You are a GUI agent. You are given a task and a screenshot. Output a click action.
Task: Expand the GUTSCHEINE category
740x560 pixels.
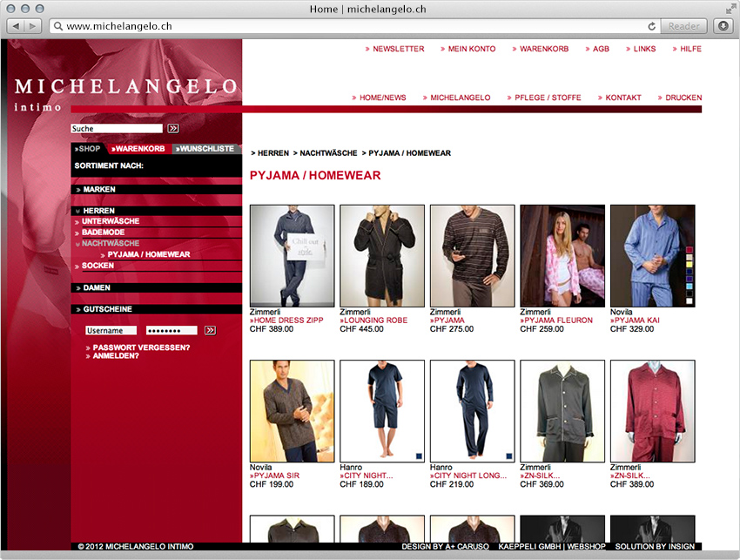coord(156,309)
